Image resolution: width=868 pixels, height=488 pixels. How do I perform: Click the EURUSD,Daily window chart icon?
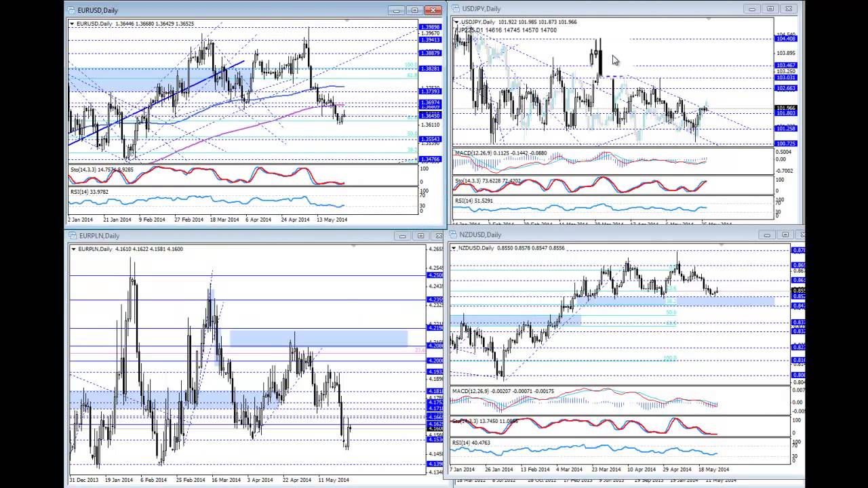coord(72,10)
